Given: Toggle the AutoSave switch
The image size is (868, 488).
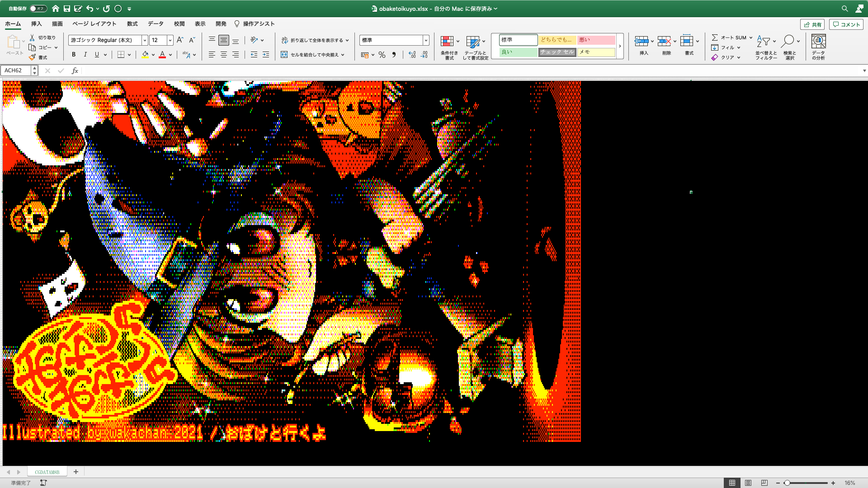Looking at the screenshot, I should pos(38,9).
